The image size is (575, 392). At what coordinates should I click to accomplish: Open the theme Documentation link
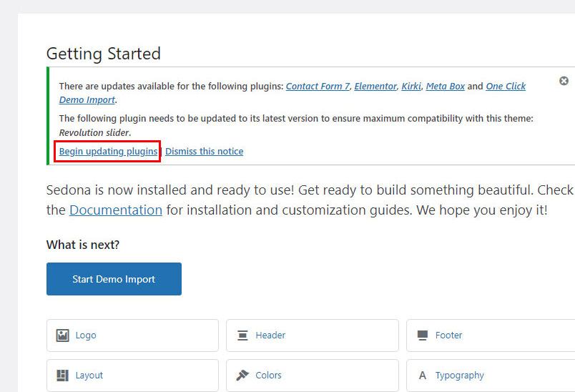tap(116, 210)
